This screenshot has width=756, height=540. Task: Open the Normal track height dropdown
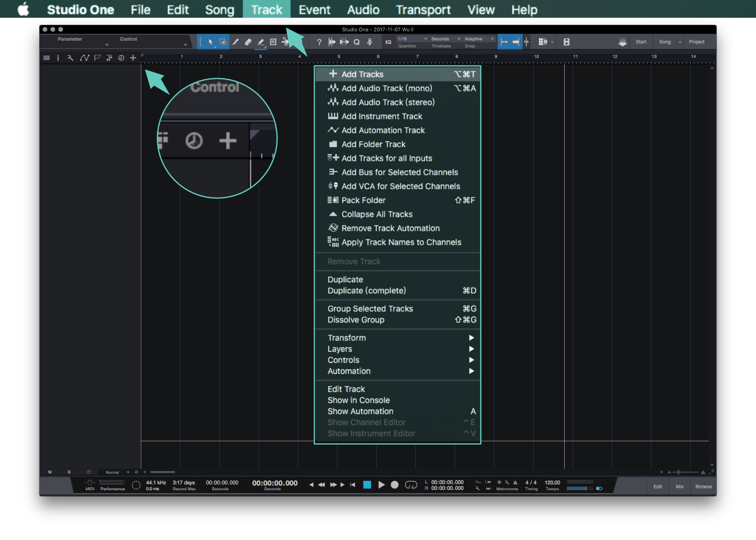pos(117,472)
